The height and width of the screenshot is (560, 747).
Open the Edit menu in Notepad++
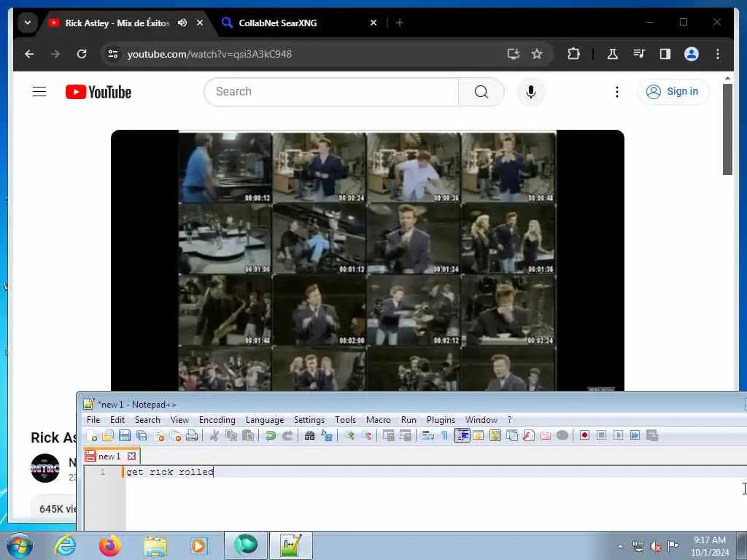(x=117, y=420)
